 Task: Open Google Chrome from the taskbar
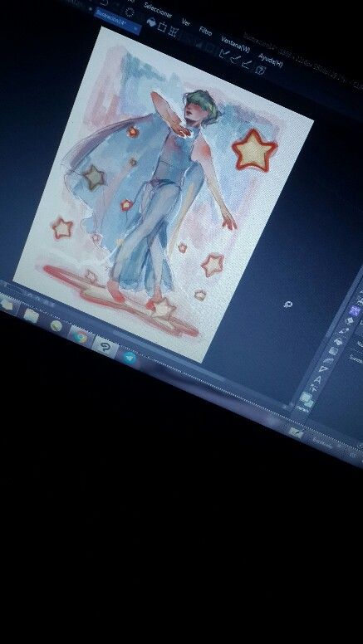81,337
